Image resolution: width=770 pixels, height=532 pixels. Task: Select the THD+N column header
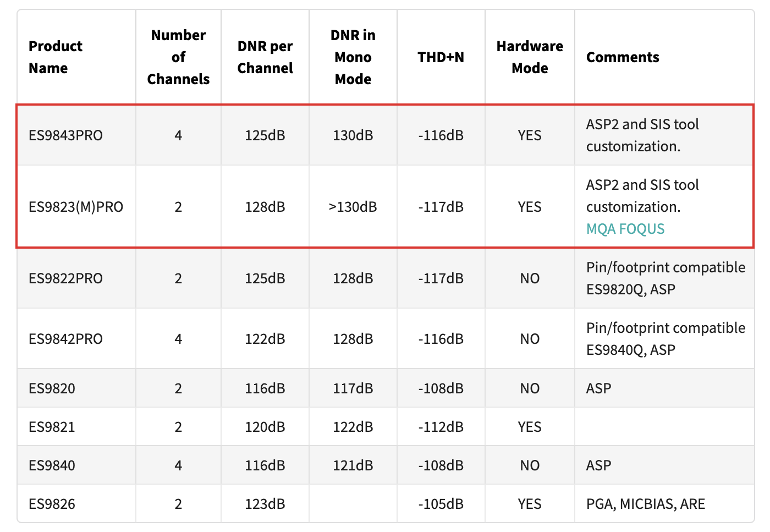point(441,57)
